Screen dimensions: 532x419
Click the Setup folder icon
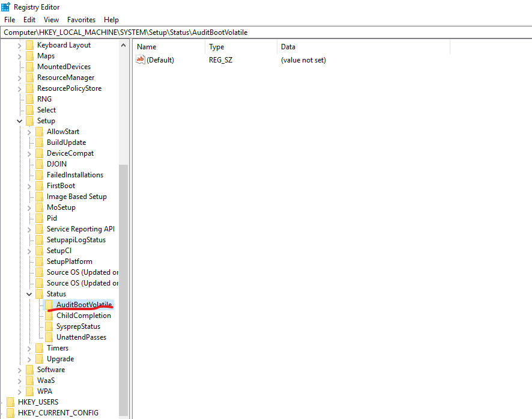coord(30,121)
